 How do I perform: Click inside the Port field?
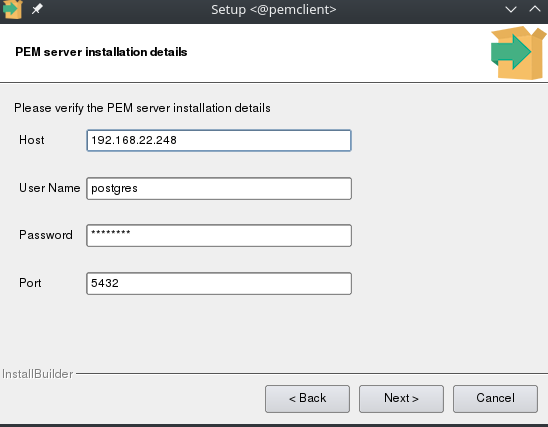pos(219,283)
